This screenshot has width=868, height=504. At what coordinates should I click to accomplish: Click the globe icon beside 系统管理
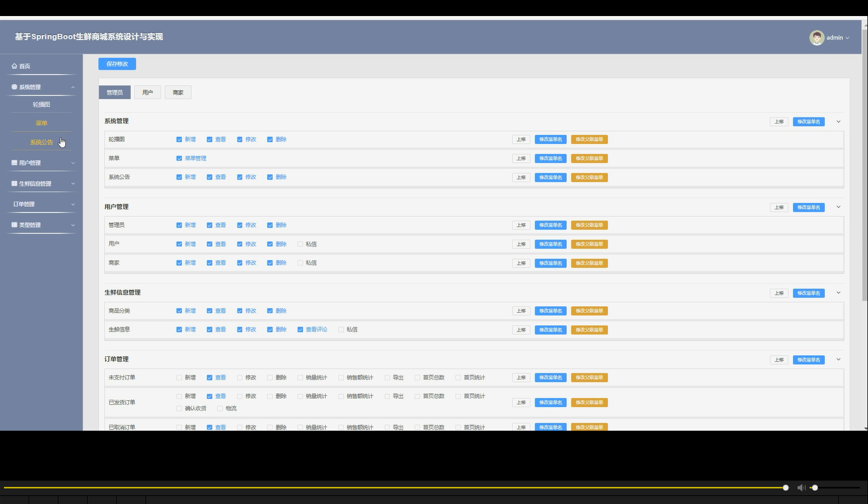(14, 87)
